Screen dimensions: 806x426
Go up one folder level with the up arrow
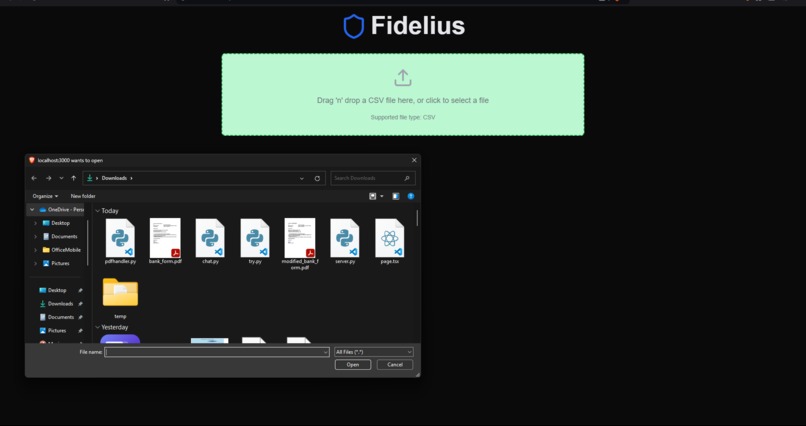point(74,178)
